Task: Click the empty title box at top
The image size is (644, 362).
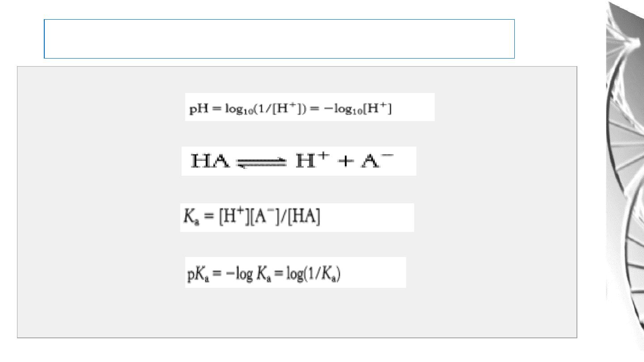Action: 279,39
